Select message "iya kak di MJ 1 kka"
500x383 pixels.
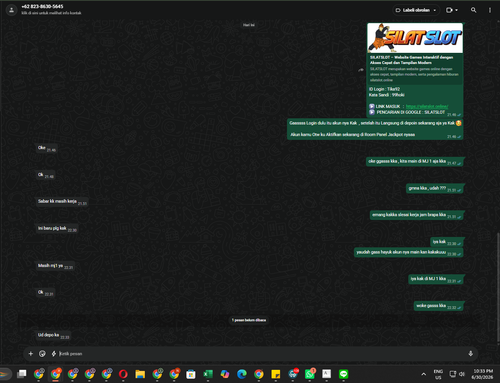point(436,279)
